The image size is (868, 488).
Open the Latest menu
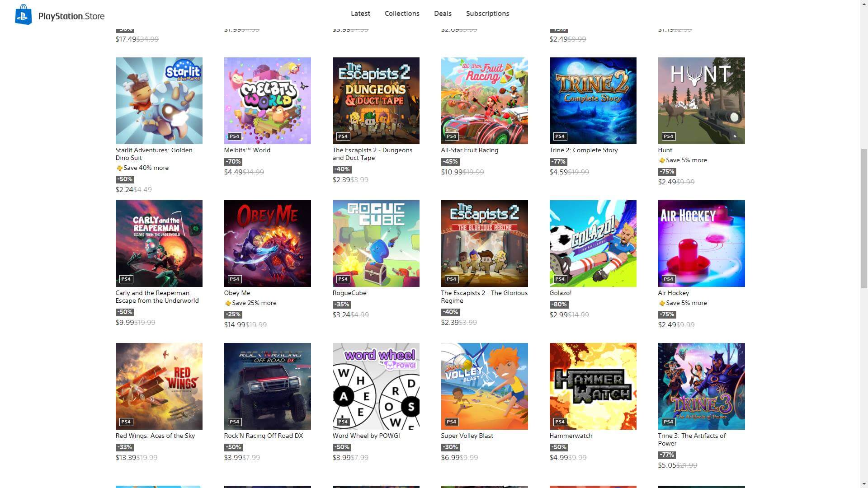click(360, 14)
